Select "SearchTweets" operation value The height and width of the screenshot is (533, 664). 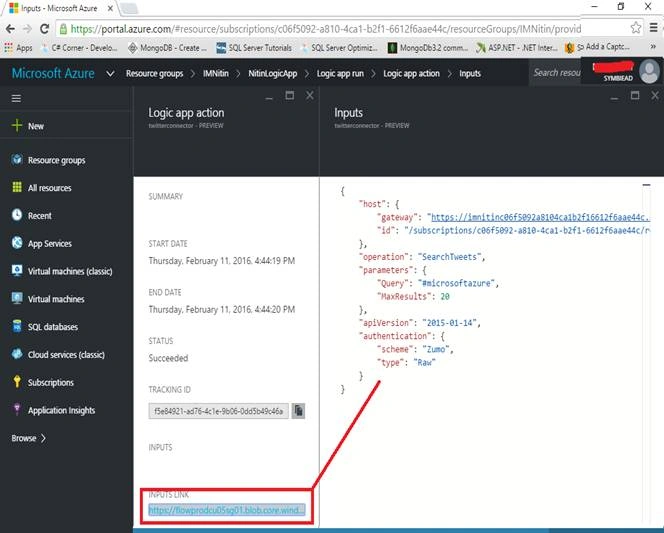(449, 257)
